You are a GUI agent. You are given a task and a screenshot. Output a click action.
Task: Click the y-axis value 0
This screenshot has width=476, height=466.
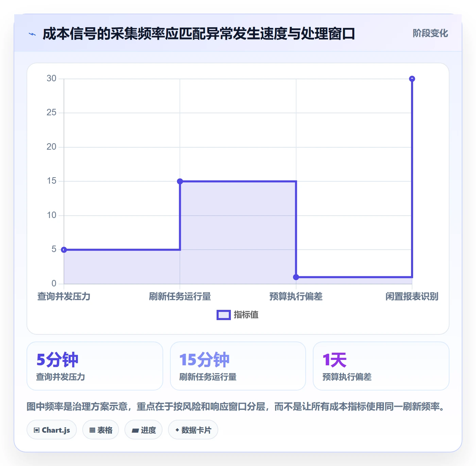pyautogui.click(x=54, y=283)
